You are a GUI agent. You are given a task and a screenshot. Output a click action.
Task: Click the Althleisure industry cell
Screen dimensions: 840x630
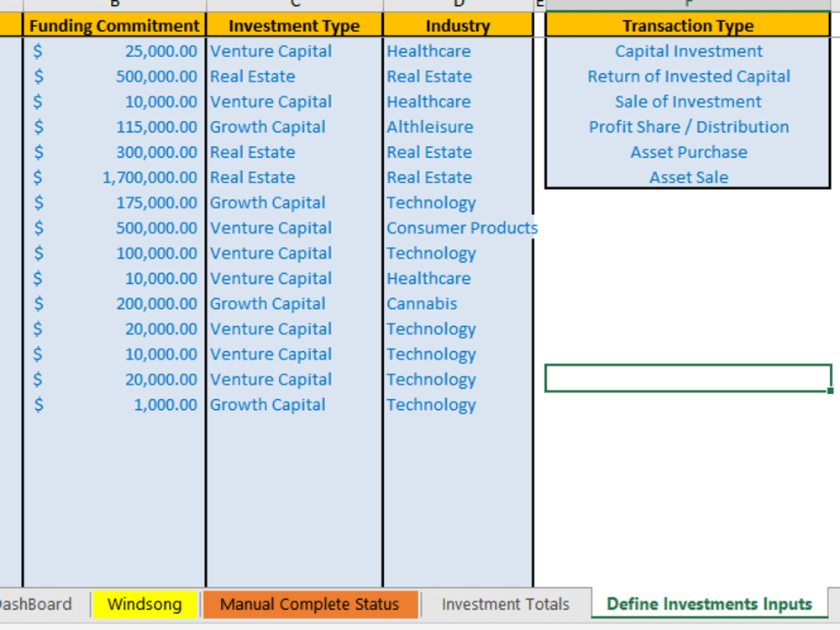click(458, 127)
